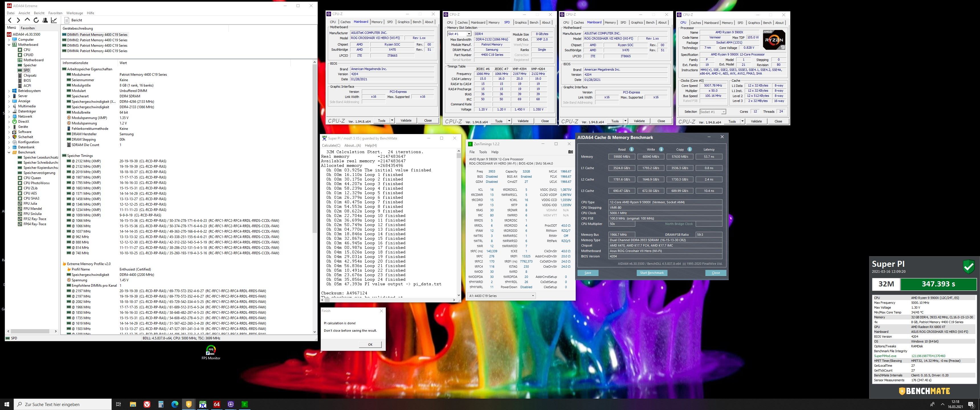980x410 pixels.
Task: Switch to ZenTimings taskbar icon
Action: click(245, 404)
